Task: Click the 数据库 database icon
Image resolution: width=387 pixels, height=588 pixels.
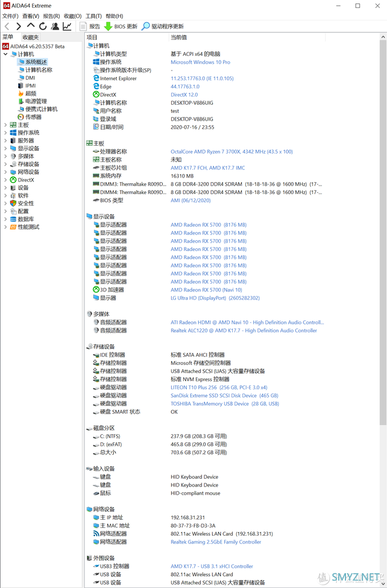Action: click(13, 219)
